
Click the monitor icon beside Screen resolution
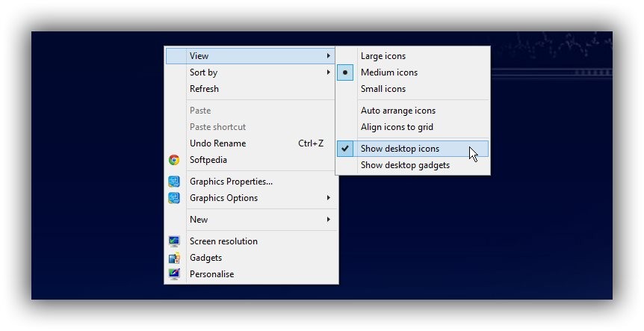coord(174,241)
